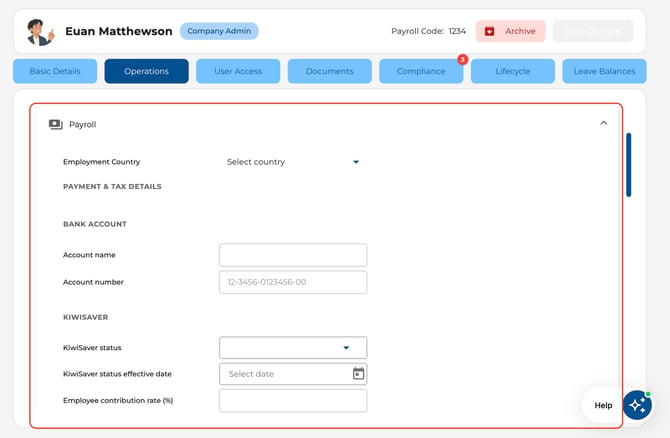Open the AI sparkle assistant icon
The height and width of the screenshot is (438, 670).
[637, 405]
